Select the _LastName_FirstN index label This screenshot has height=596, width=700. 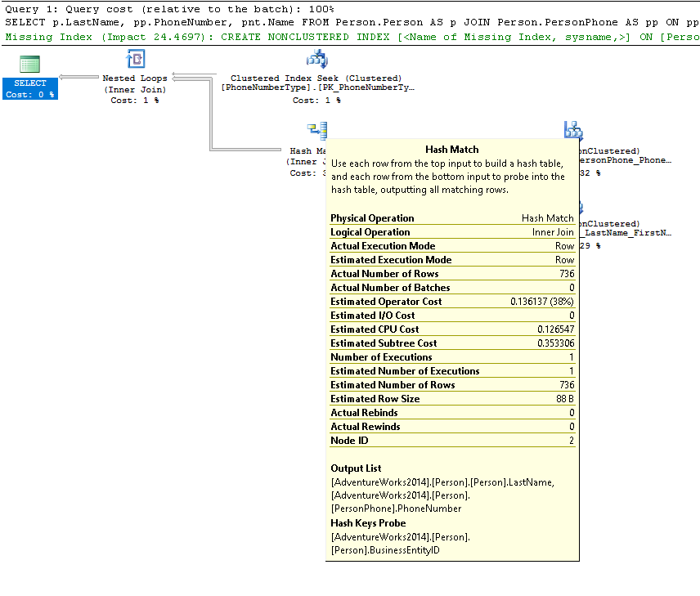coord(626,233)
